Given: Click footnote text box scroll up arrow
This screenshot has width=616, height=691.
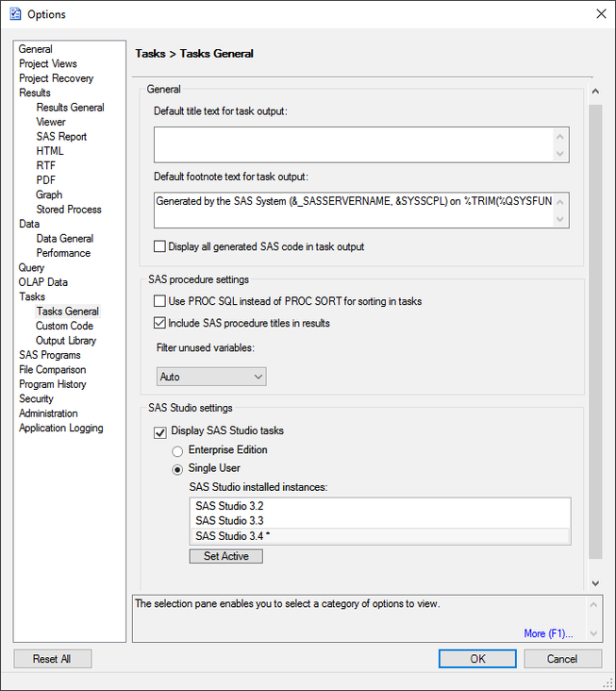Looking at the screenshot, I should pyautogui.click(x=560, y=202).
